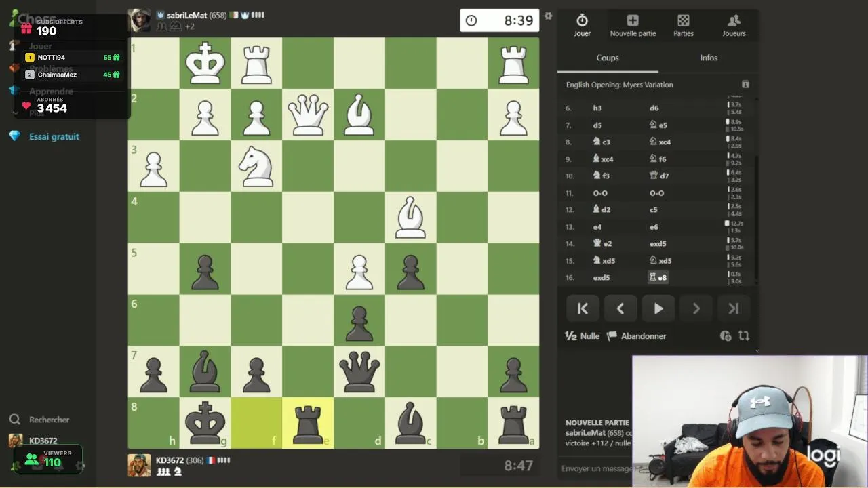The height and width of the screenshot is (488, 868).
Task: Select current move 16 Re8
Action: pyautogui.click(x=658, y=277)
